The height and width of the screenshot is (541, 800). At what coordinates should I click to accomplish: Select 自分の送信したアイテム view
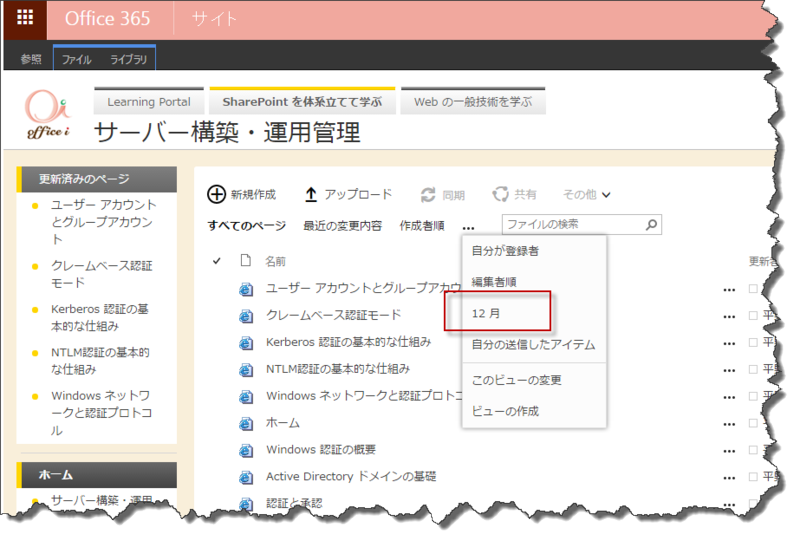pos(534,345)
